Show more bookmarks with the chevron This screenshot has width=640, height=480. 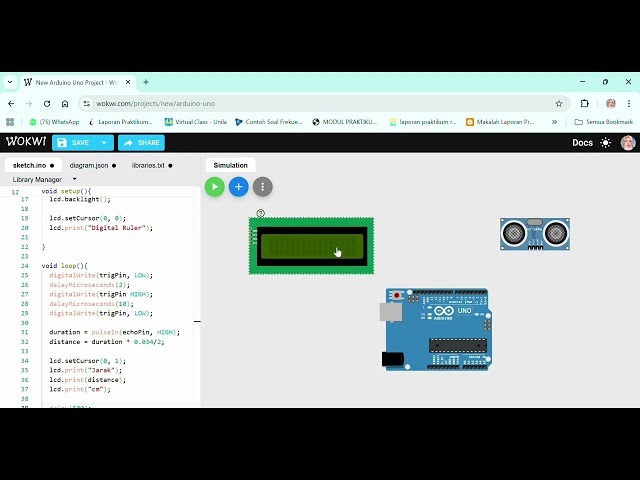pyautogui.click(x=554, y=122)
